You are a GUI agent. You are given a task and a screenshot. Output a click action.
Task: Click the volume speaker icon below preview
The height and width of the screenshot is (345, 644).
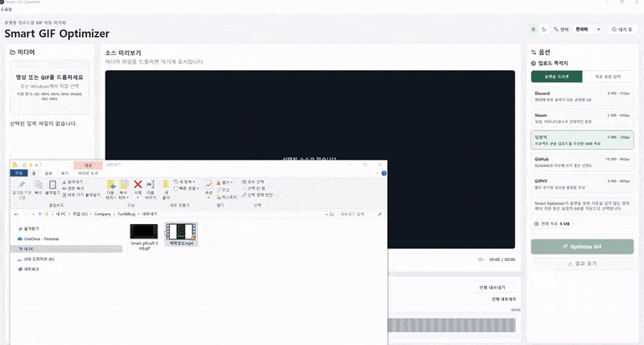481,260
